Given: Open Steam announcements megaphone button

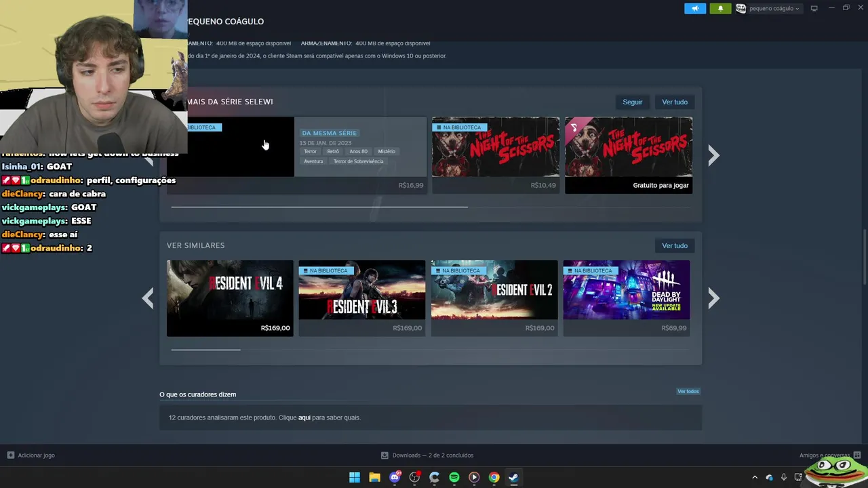Looking at the screenshot, I should (695, 8).
